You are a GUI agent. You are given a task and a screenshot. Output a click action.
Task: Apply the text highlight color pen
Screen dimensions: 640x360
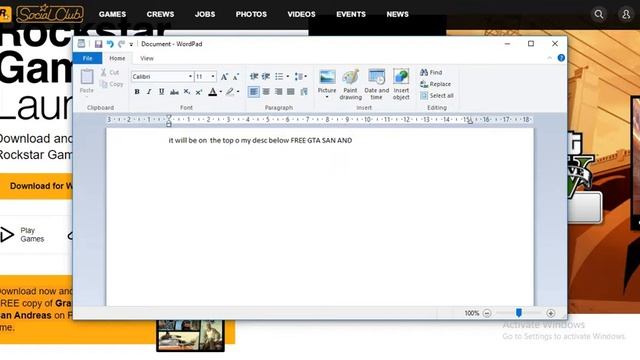click(230, 92)
